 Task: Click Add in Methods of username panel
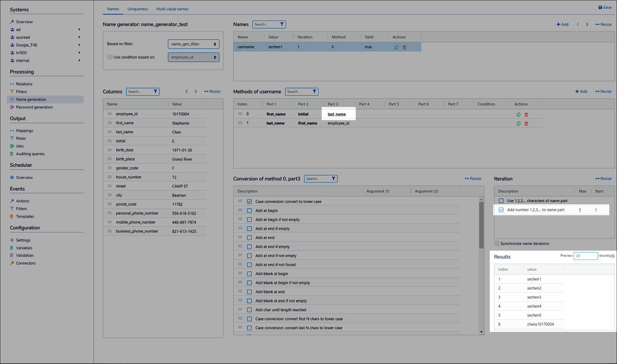click(581, 92)
